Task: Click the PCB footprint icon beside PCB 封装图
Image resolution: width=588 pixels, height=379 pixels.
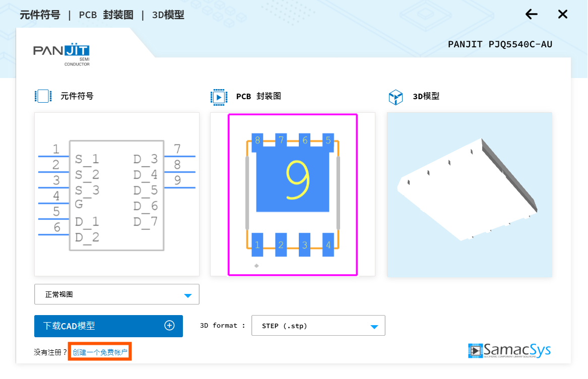Action: [x=219, y=97]
